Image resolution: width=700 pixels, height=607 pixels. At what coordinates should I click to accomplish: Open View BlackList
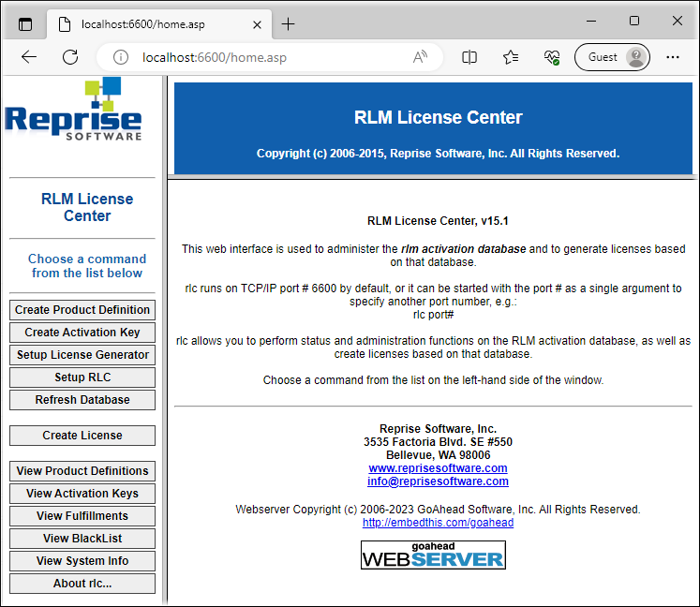click(82, 539)
